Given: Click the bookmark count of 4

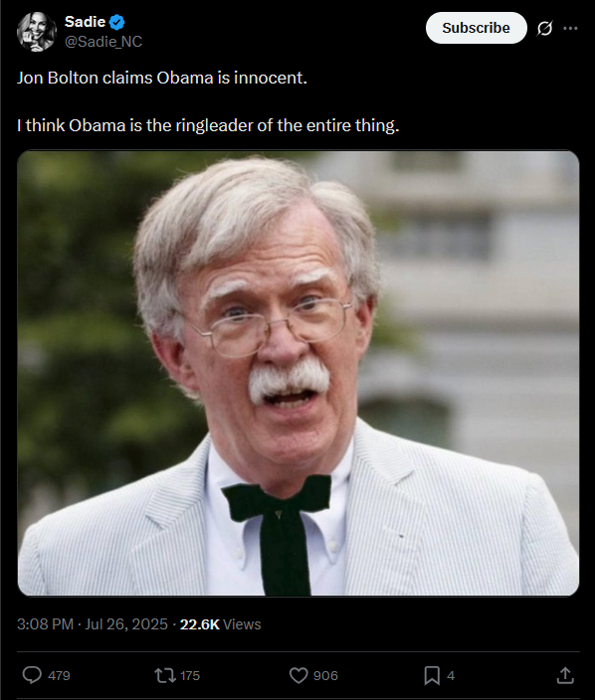Looking at the screenshot, I should point(451,675).
